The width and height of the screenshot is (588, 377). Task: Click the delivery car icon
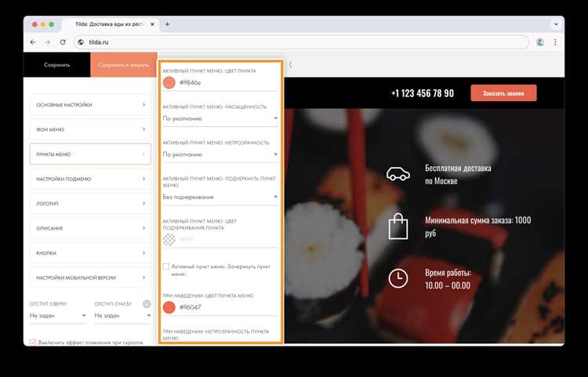point(397,174)
